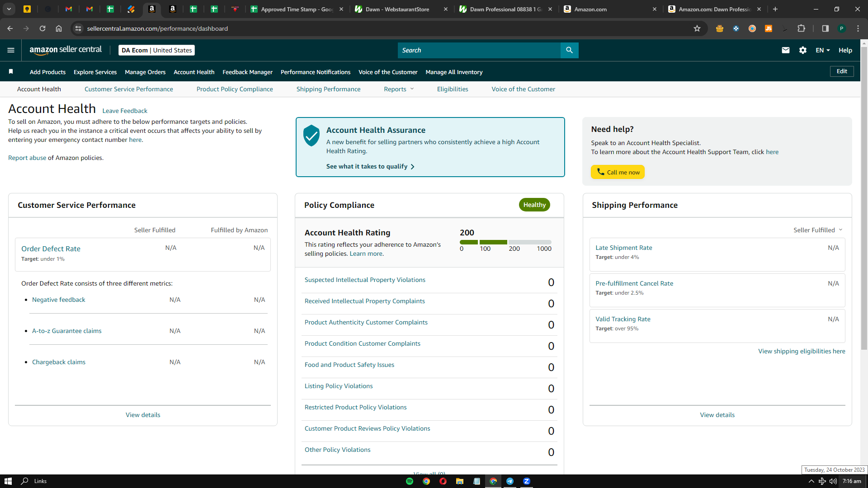Open the EN language dropdown
This screenshot has height=488, width=868.
[x=823, y=50]
